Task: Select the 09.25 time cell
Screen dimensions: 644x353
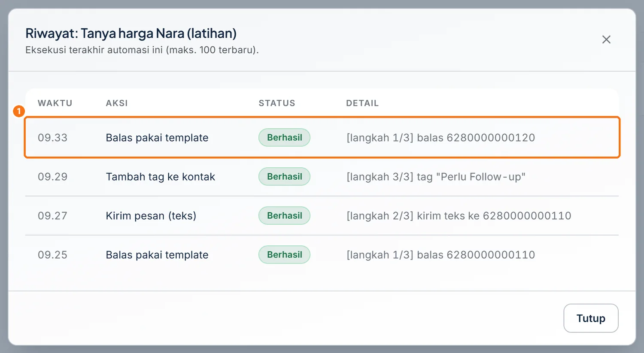Action: click(52, 255)
